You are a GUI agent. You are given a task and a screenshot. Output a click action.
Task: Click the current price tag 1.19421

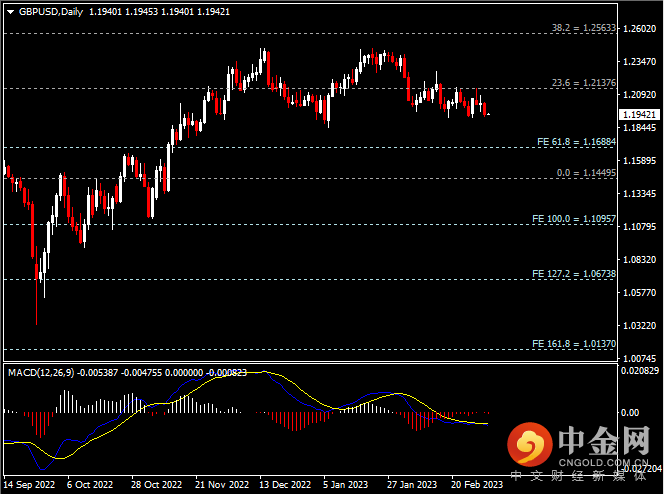point(639,115)
